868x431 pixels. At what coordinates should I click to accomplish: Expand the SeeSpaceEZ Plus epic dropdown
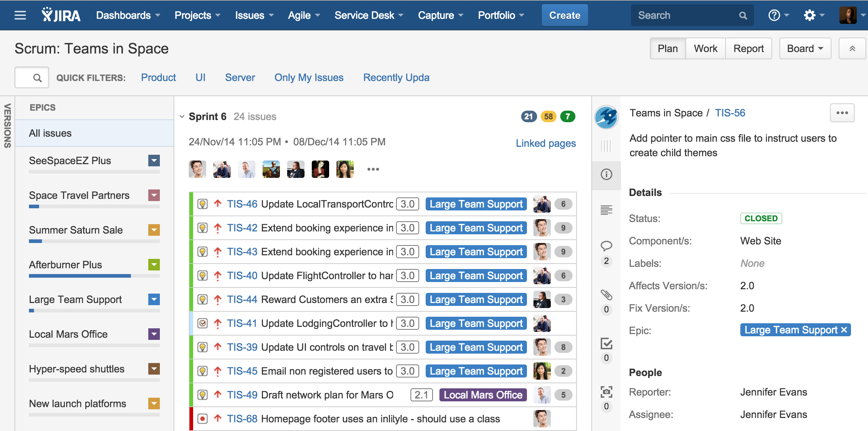(155, 161)
